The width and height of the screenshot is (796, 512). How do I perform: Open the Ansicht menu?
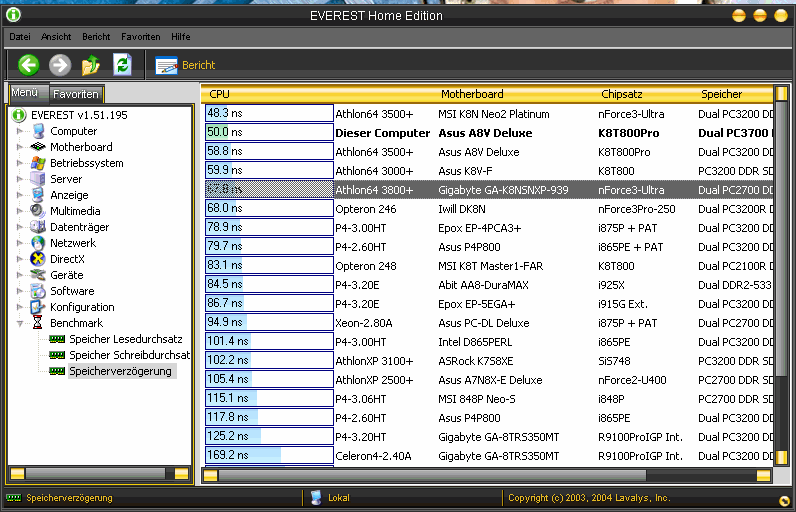click(56, 37)
